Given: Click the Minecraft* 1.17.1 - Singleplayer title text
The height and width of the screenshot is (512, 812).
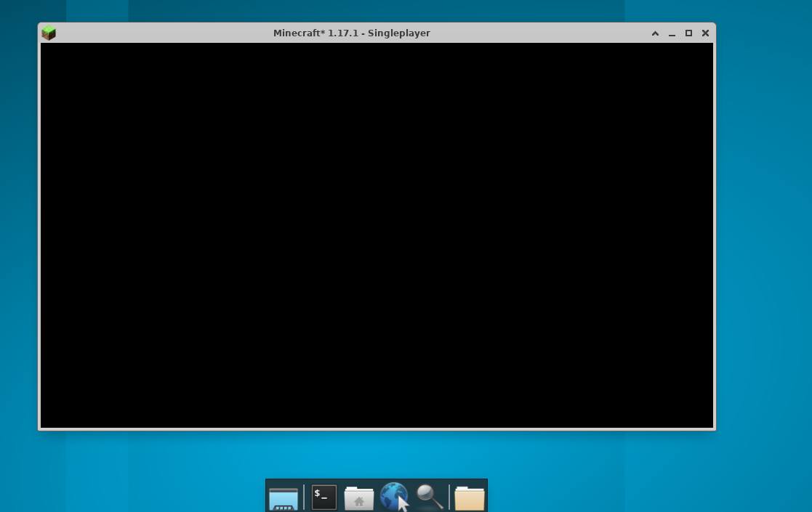Looking at the screenshot, I should pyautogui.click(x=352, y=33).
